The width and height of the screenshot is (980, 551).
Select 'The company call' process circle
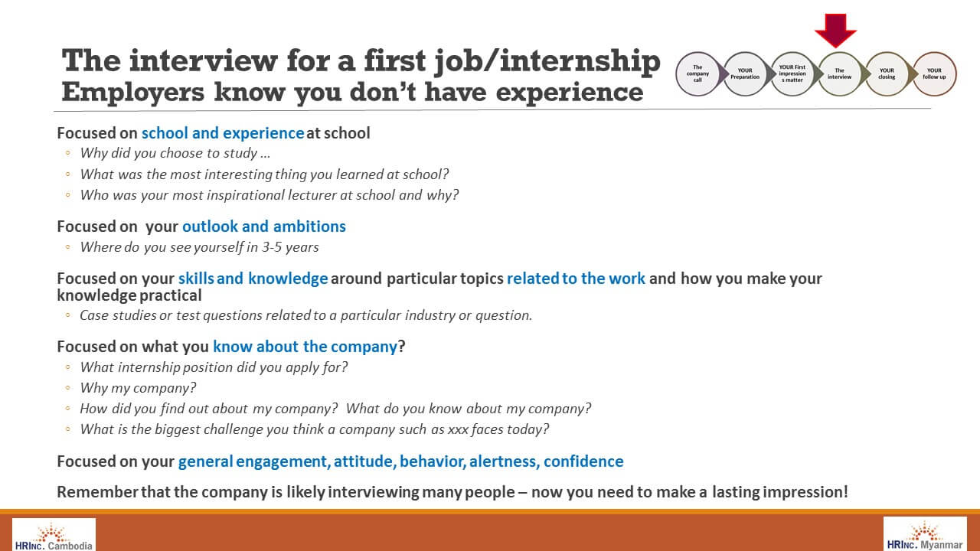coord(697,73)
